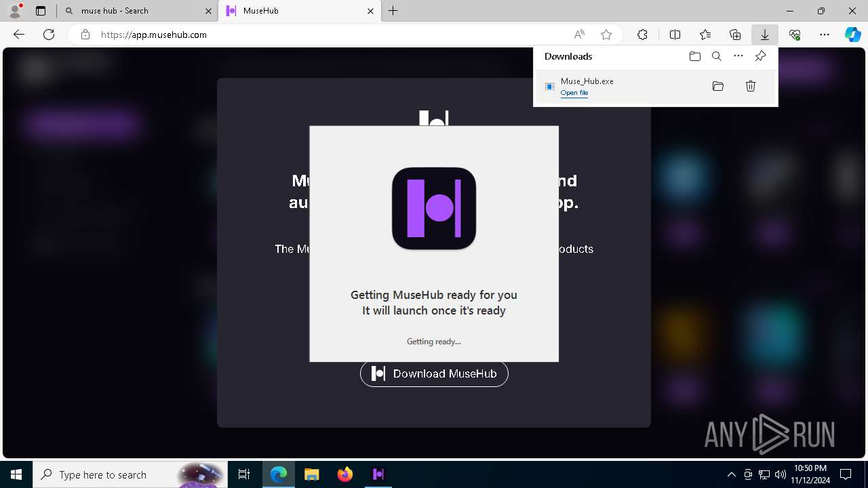Viewport: 868px width, 488px height.
Task: Open the clock showing 10:50 PM
Action: (x=810, y=474)
